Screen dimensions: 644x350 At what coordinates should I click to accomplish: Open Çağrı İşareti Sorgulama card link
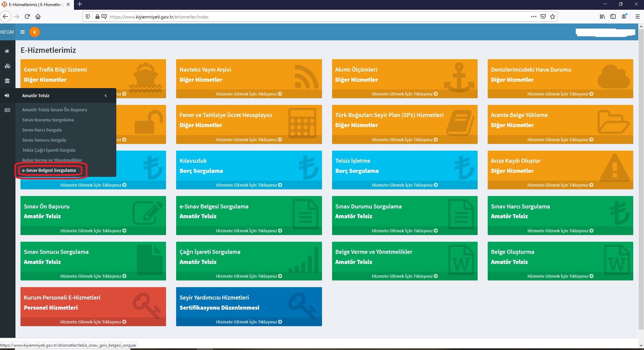click(249, 276)
